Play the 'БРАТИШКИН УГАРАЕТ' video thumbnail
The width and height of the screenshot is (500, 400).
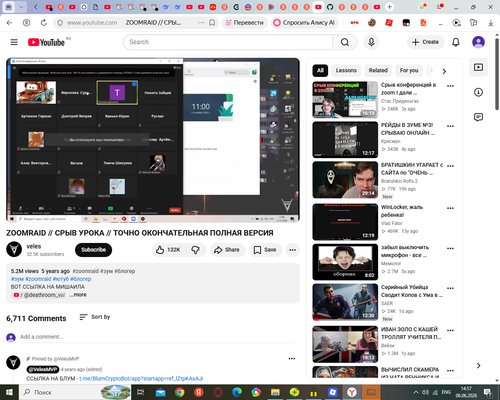tap(345, 180)
